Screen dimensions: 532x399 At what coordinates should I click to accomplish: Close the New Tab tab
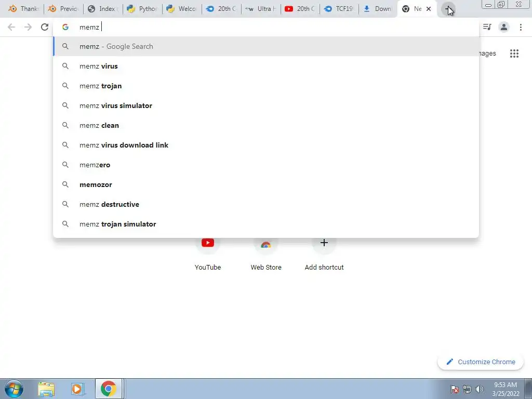429,9
